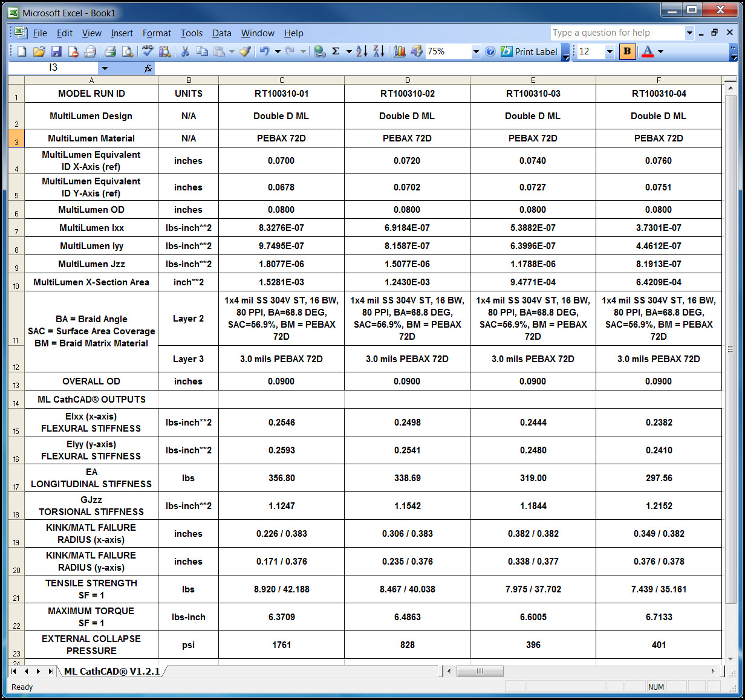
Task: Click the Permission icon in the toolbar
Action: [x=73, y=52]
